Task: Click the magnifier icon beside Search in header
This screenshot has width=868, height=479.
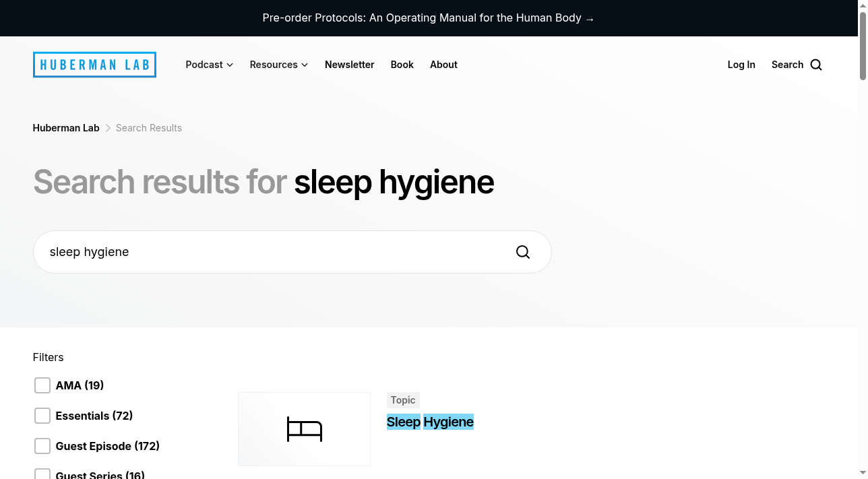Action: point(816,65)
